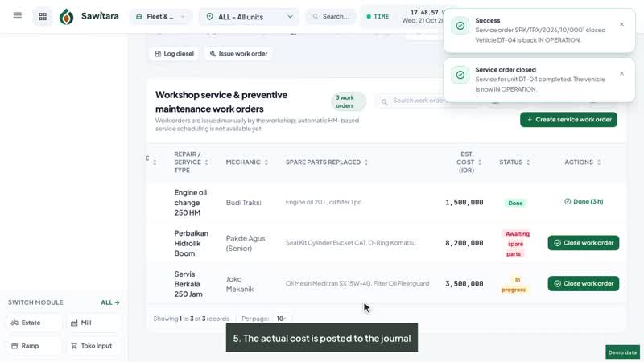644x362 pixels.
Task: Click the 3 work orders badge
Action: point(349,101)
